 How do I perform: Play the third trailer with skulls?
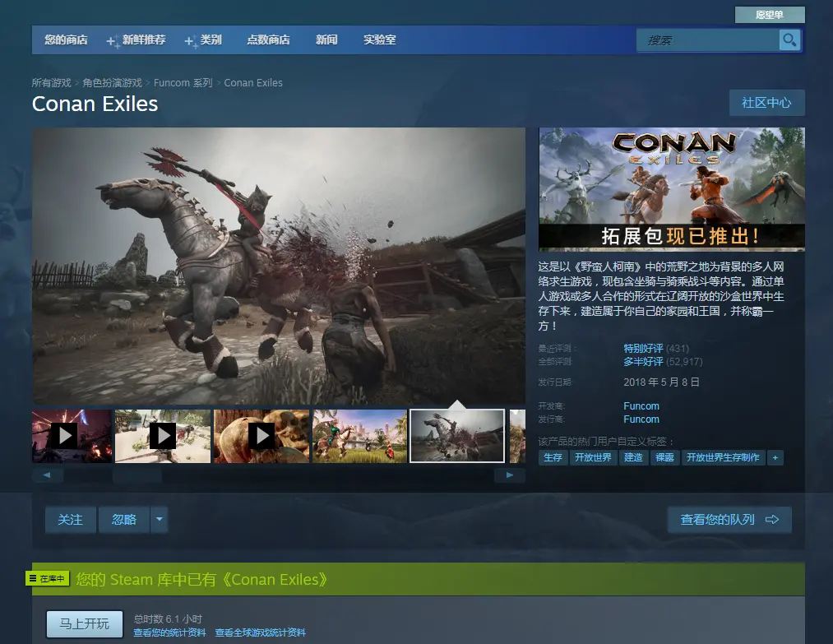coord(261,436)
